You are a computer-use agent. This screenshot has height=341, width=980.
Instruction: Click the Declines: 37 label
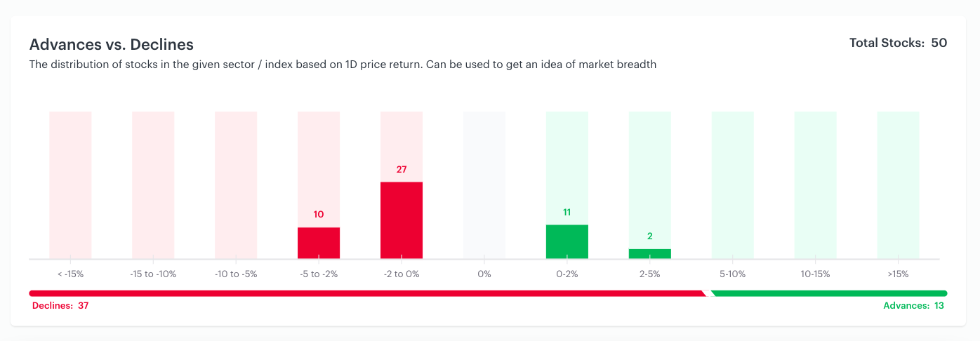pos(60,306)
